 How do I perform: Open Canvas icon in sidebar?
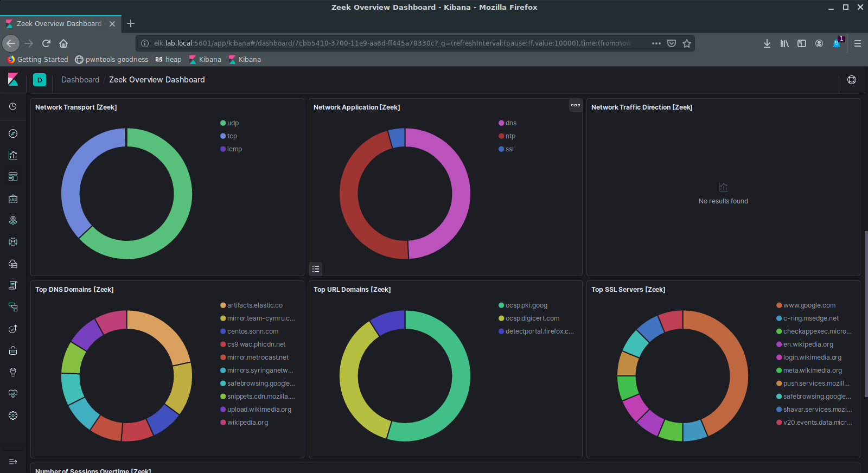[x=13, y=199]
